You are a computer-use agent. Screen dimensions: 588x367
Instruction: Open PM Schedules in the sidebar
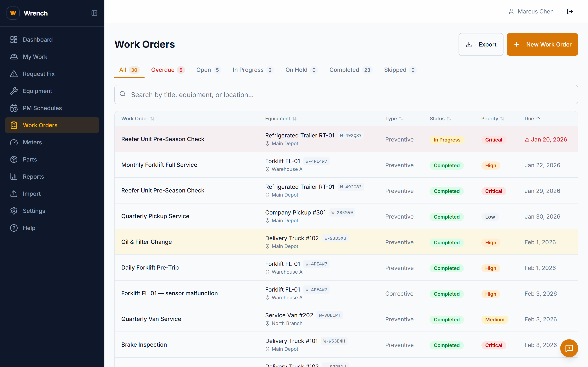42,108
